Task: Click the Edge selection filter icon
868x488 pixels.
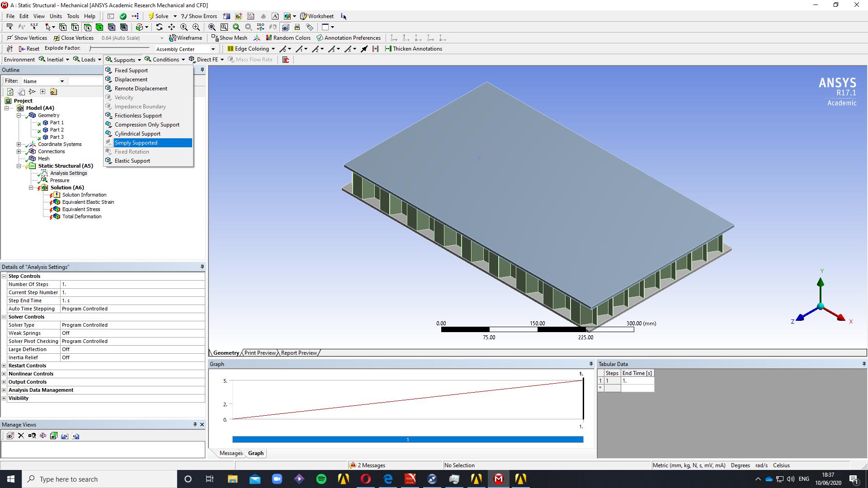Action: (x=75, y=27)
